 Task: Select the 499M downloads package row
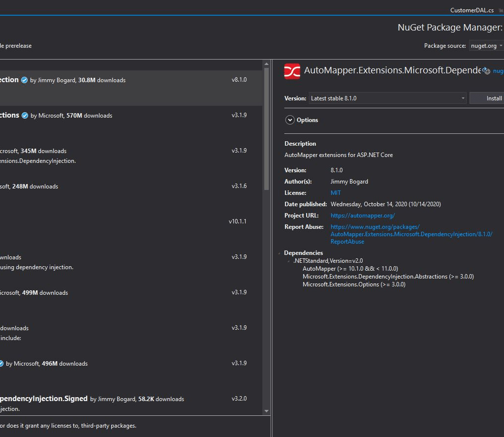131,300
